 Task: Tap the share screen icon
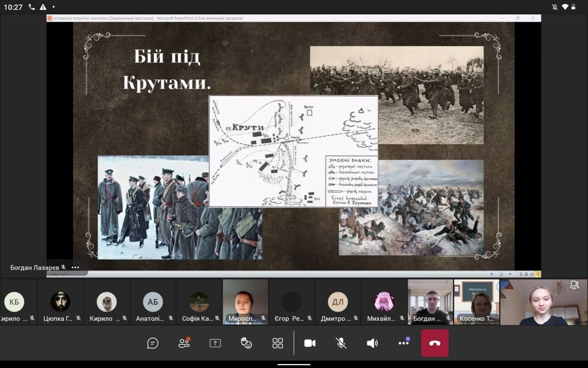coord(215,343)
